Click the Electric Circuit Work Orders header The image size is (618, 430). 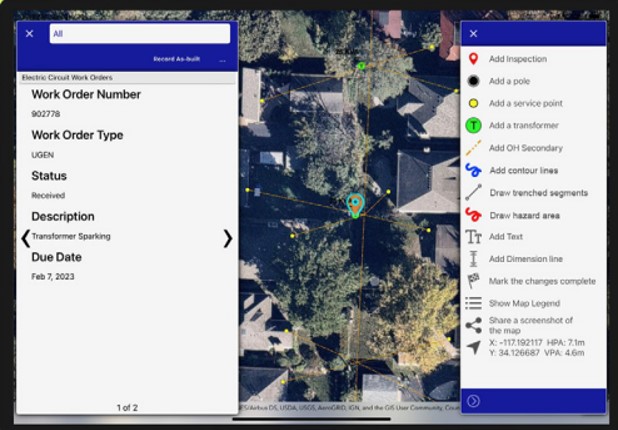[67, 78]
